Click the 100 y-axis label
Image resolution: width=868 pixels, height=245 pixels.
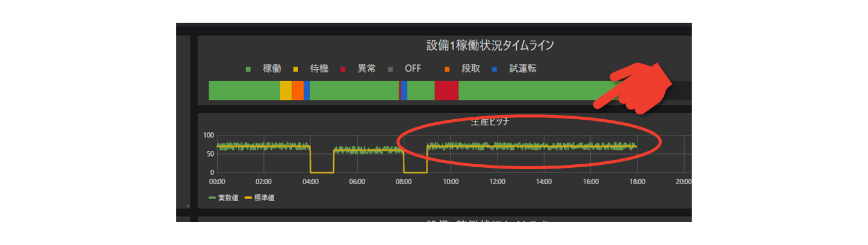point(209,135)
